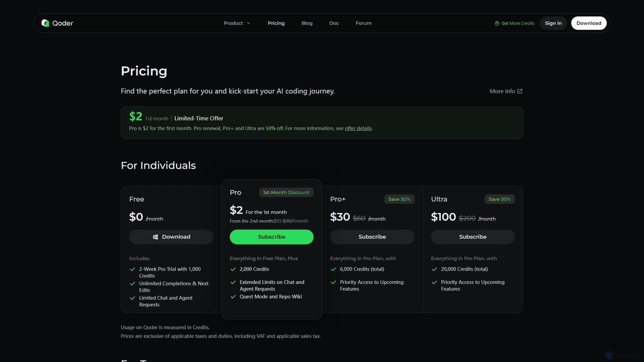This screenshot has width=644, height=362.
Task: Go to the Blog page
Action: coord(307,23)
